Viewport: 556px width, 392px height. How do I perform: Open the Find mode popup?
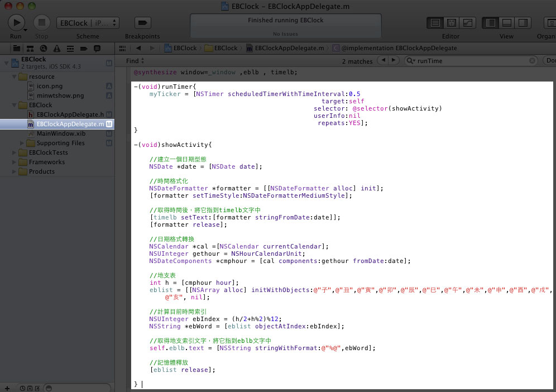click(x=135, y=61)
